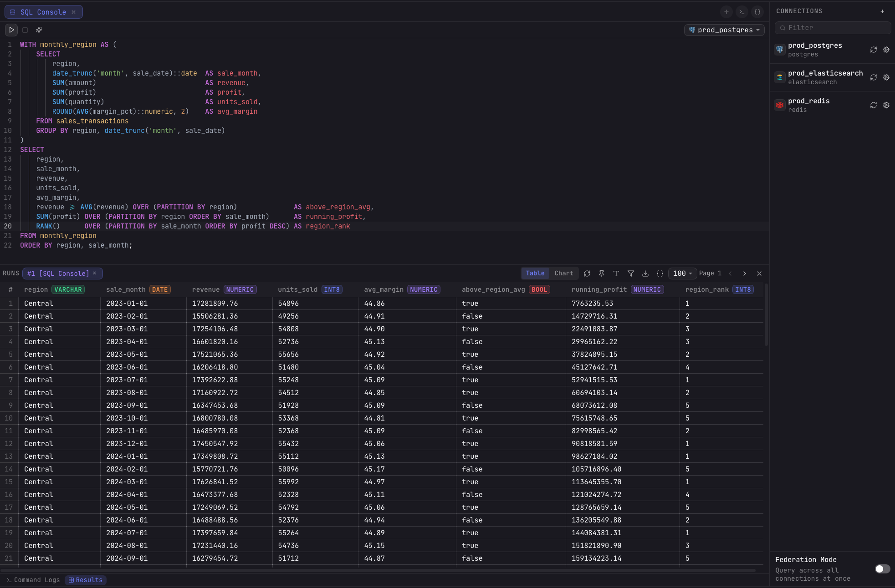This screenshot has height=588, width=895.
Task: Click the connections Filter input field
Action: pos(833,28)
